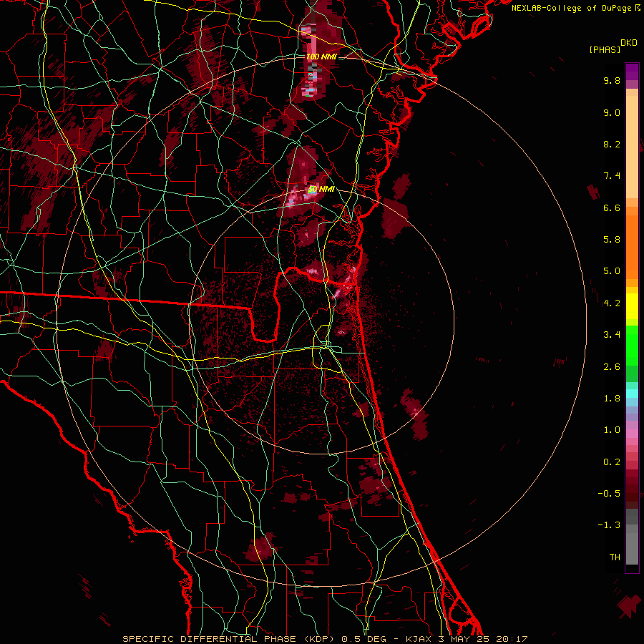Click the TH threshold label
644x644 pixels.
(615, 557)
